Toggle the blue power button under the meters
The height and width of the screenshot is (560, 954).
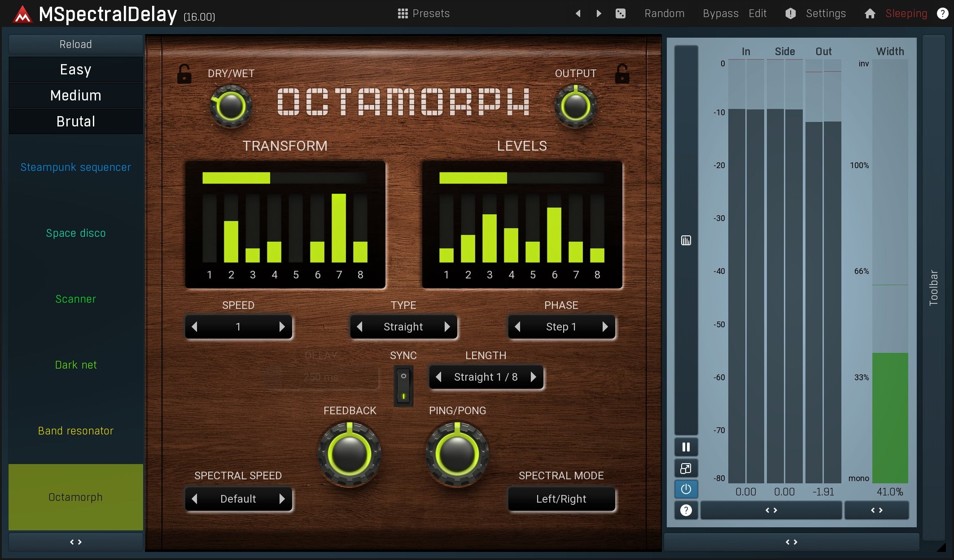pos(685,489)
